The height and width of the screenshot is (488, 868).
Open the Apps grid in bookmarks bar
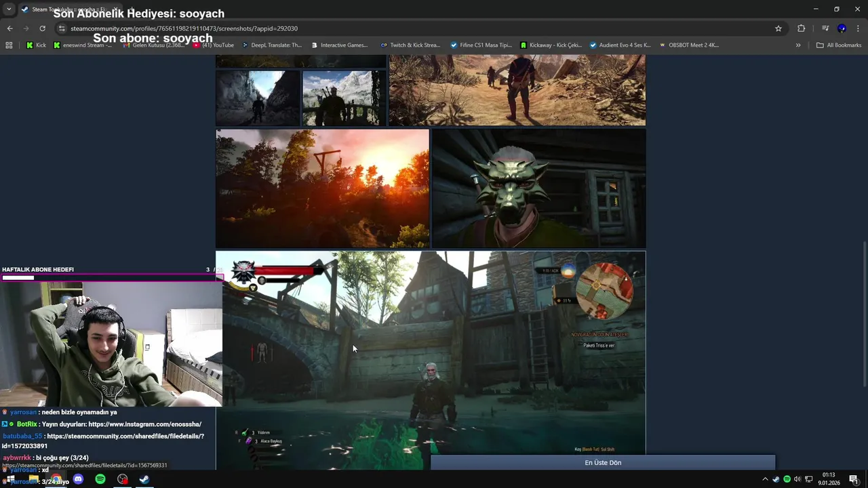(9, 45)
